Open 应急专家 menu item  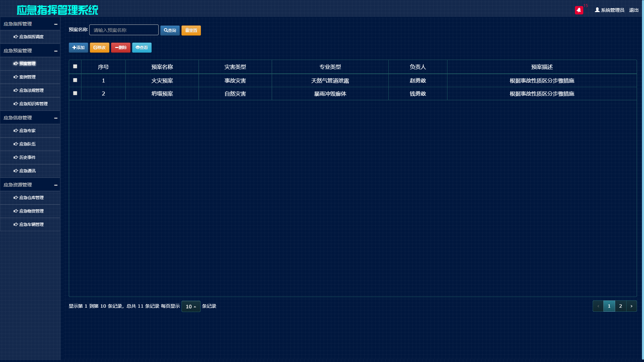(28, 131)
